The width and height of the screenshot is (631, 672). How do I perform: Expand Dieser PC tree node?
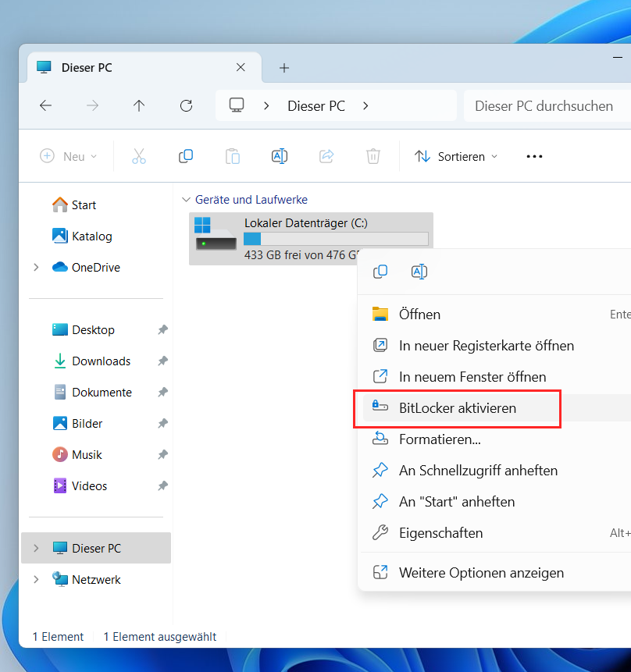36,548
